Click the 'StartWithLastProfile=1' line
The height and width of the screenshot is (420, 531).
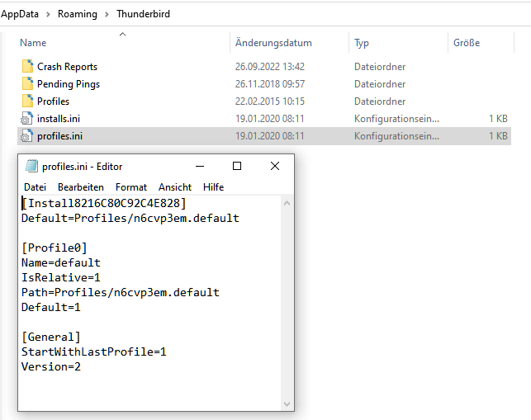[x=94, y=352]
